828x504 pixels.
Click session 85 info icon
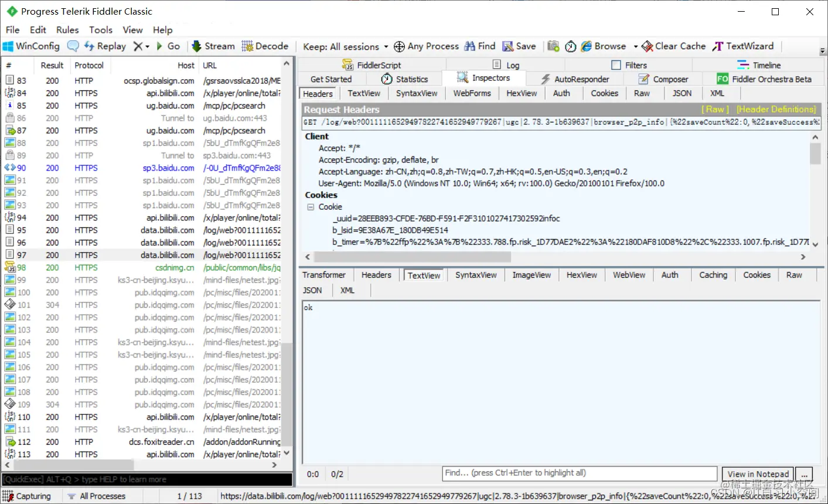point(10,105)
